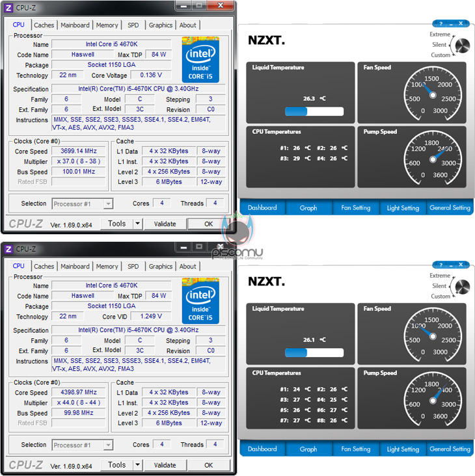
Task: Click Multiplier value x 37.0 ( 8 - 38 )
Action: [x=79, y=161]
